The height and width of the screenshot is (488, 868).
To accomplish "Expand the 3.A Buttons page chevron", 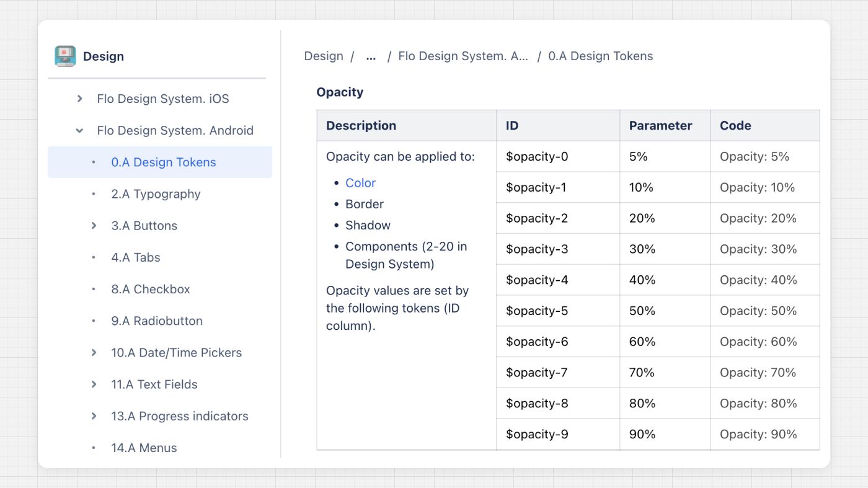I will (x=94, y=226).
